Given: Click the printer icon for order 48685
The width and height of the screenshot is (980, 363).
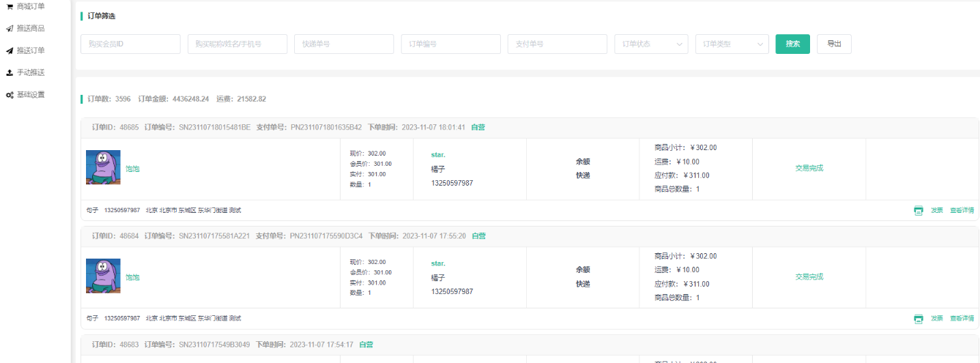Looking at the screenshot, I should (x=919, y=210).
